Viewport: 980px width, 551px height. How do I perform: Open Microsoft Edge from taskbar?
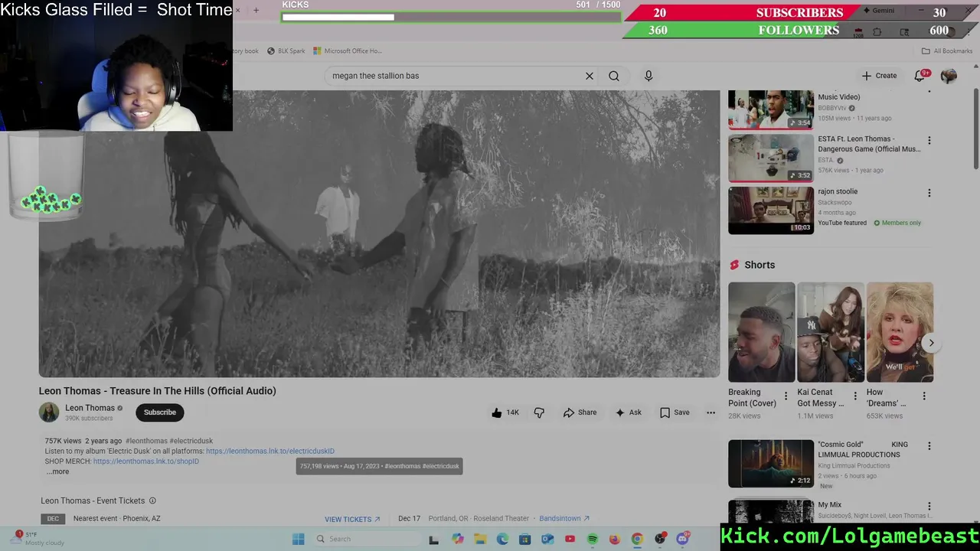[502, 539]
